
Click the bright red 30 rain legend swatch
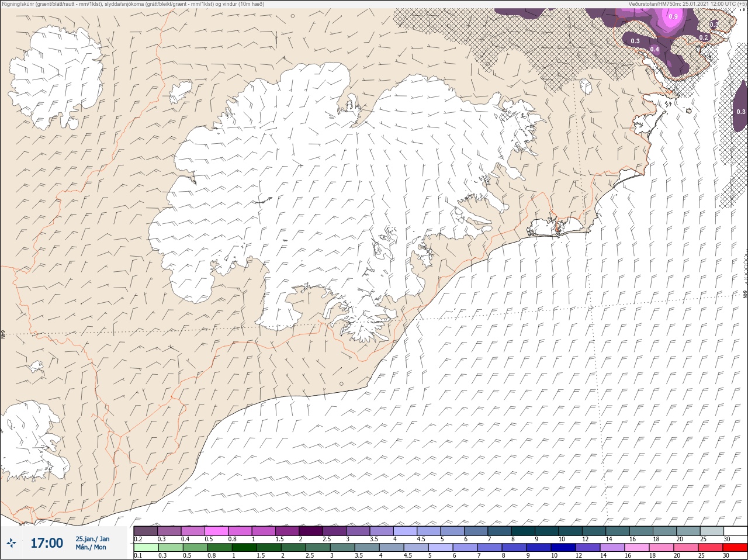(735, 548)
